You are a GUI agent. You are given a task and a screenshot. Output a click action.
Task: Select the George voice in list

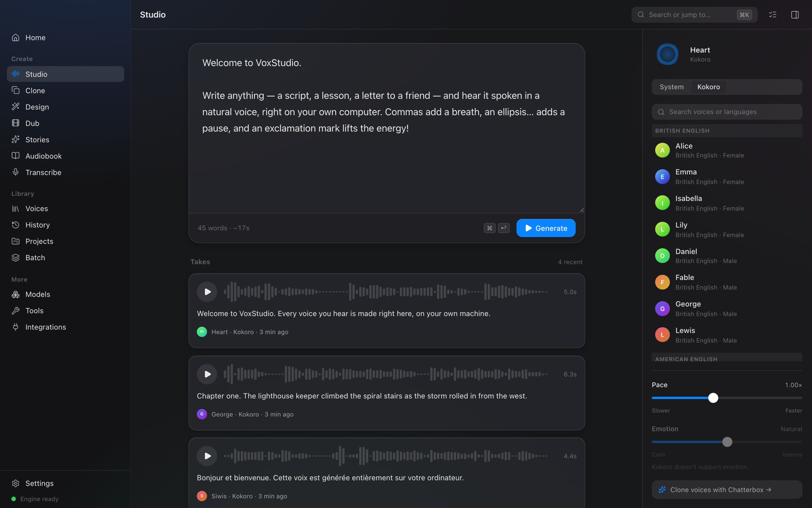point(727,308)
